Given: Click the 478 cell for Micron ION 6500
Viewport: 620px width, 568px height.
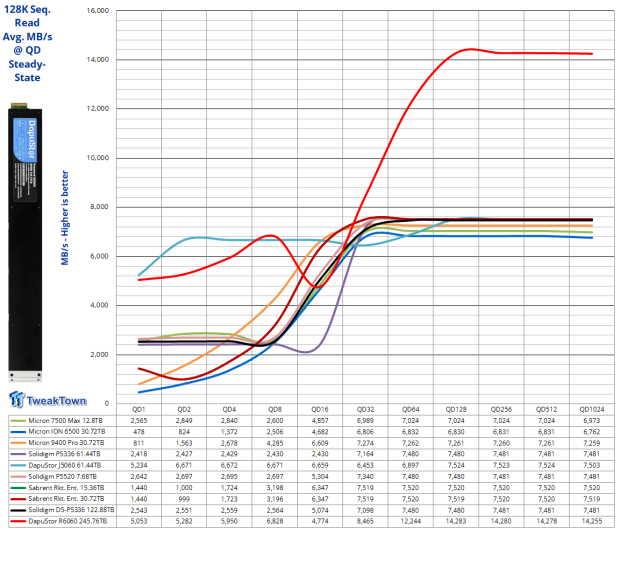Looking at the screenshot, I should (x=139, y=432).
